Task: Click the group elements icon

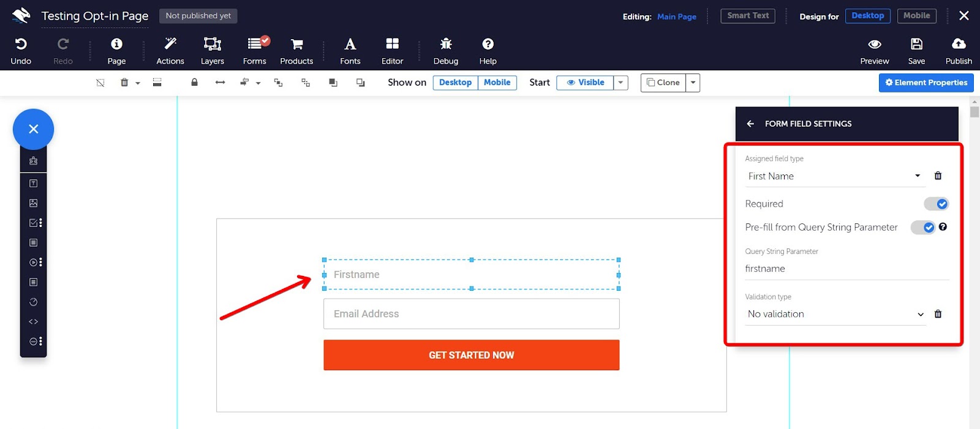Action: (x=278, y=83)
